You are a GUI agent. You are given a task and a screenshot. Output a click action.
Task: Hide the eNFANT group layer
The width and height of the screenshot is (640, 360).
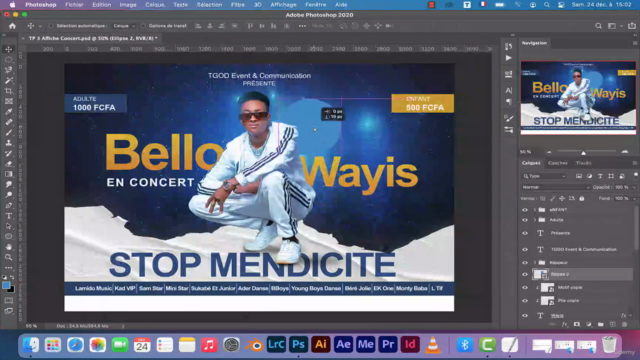coord(525,210)
